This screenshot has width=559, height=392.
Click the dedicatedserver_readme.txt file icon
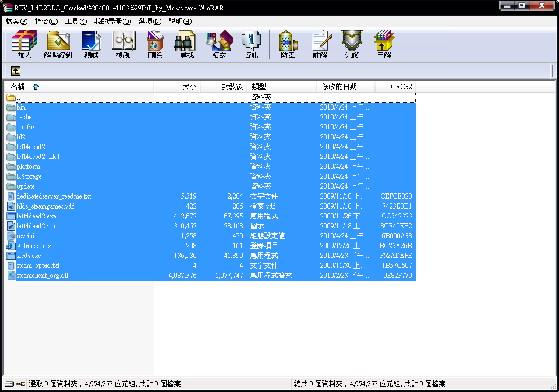click(x=11, y=196)
